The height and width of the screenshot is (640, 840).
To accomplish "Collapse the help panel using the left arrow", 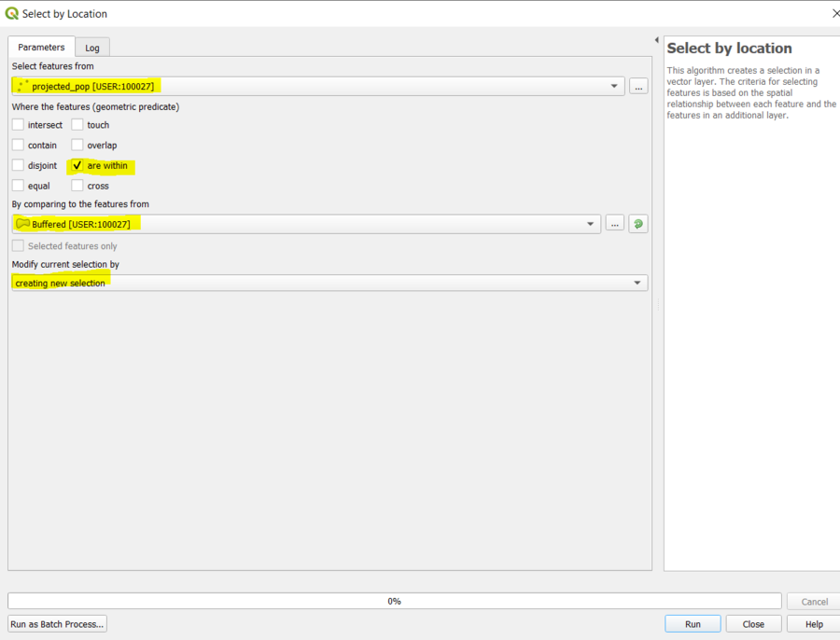I will (x=657, y=40).
